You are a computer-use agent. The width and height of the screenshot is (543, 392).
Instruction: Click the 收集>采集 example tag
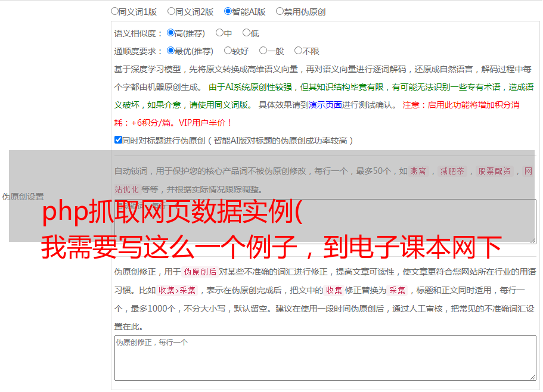(177, 290)
